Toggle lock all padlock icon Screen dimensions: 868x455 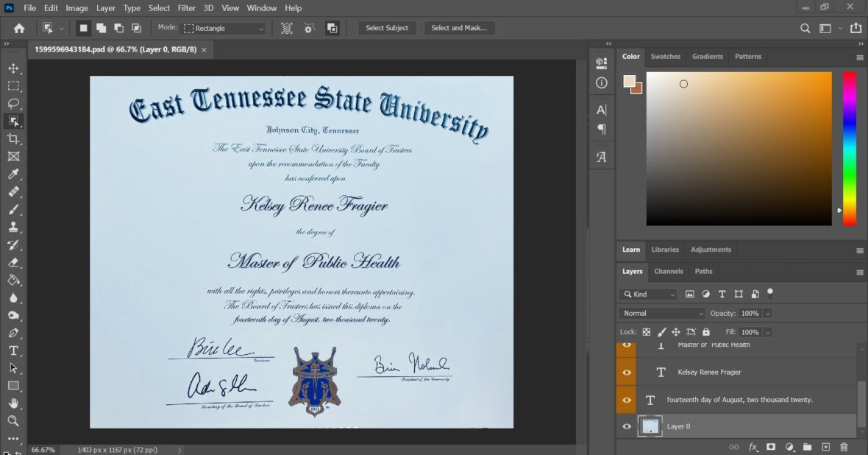pyautogui.click(x=706, y=332)
